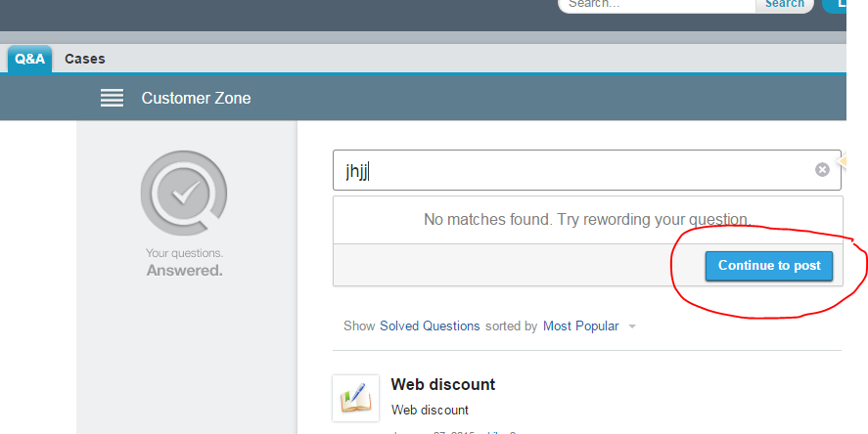Click the Web discount description below the title
The width and height of the screenshot is (868, 434).
click(x=430, y=410)
